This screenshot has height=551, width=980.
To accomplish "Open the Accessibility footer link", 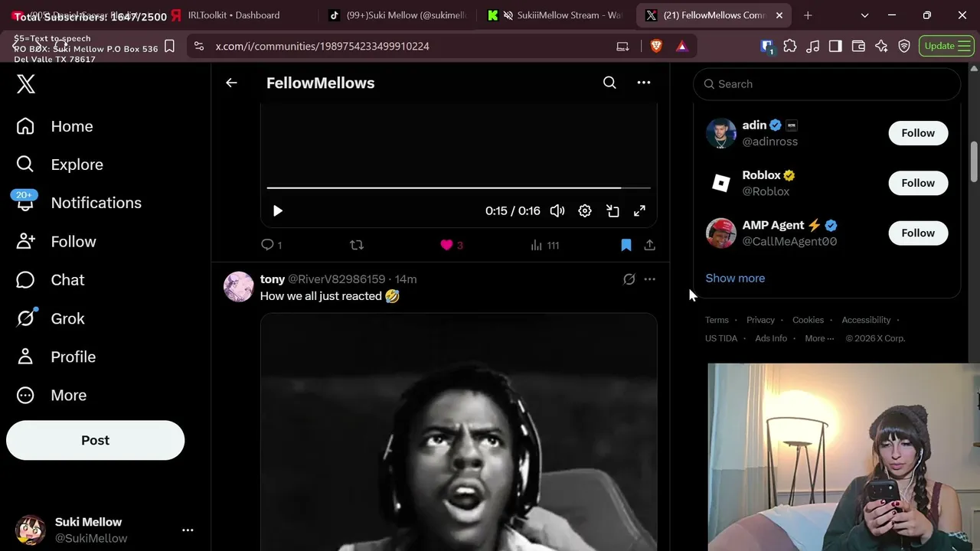I will 866,320.
